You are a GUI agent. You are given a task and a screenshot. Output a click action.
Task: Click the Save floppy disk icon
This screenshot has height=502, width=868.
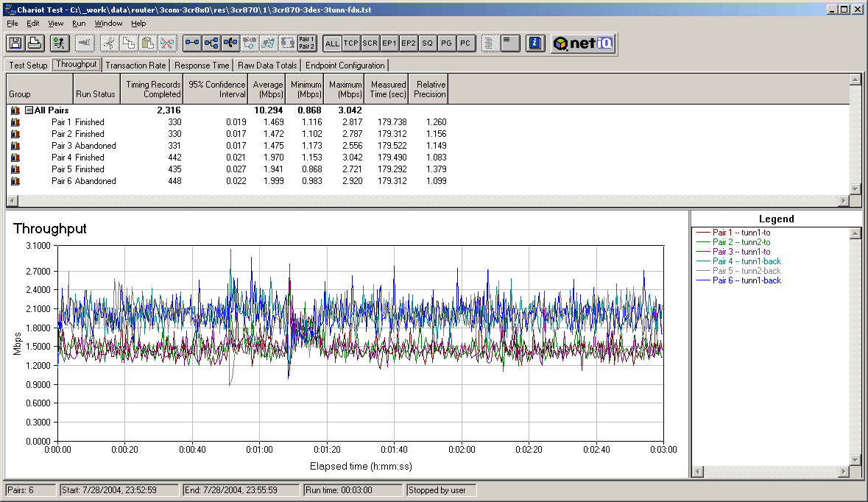(x=15, y=43)
